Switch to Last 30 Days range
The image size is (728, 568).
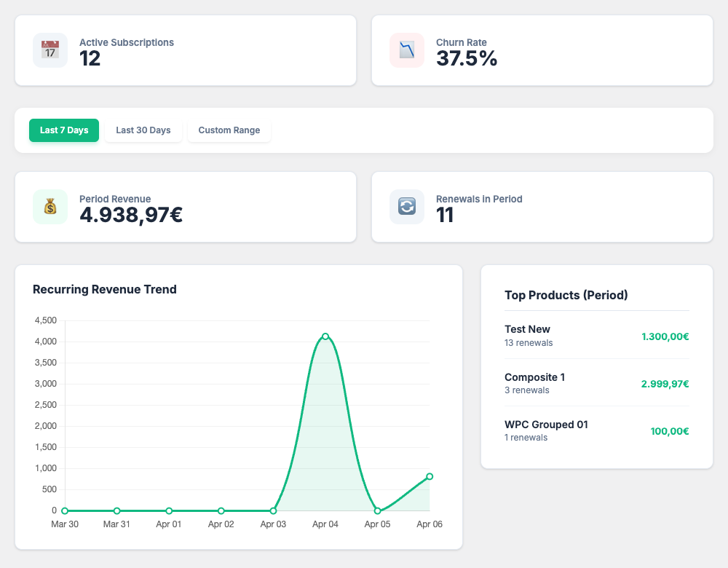(x=143, y=130)
